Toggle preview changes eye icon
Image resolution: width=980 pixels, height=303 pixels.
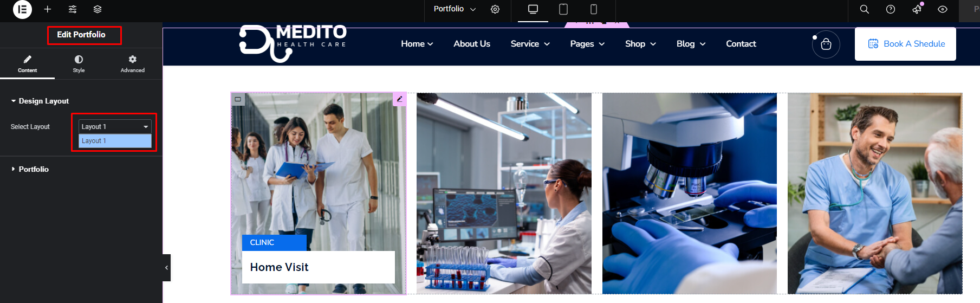click(x=943, y=9)
